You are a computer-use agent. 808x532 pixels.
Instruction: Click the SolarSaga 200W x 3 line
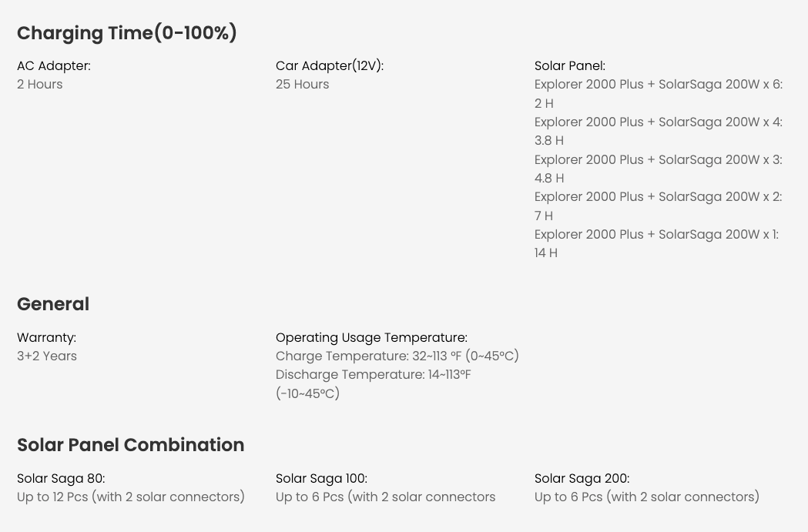pos(659,169)
